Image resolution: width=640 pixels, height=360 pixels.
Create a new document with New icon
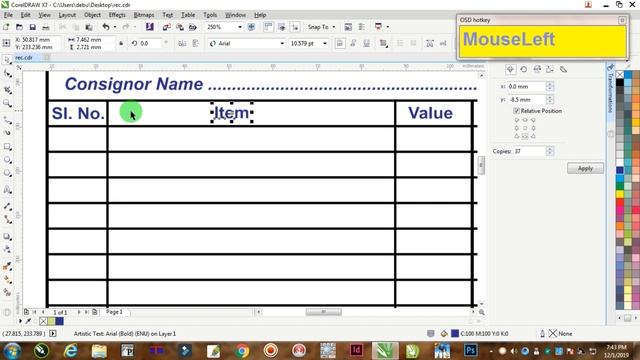[6, 27]
